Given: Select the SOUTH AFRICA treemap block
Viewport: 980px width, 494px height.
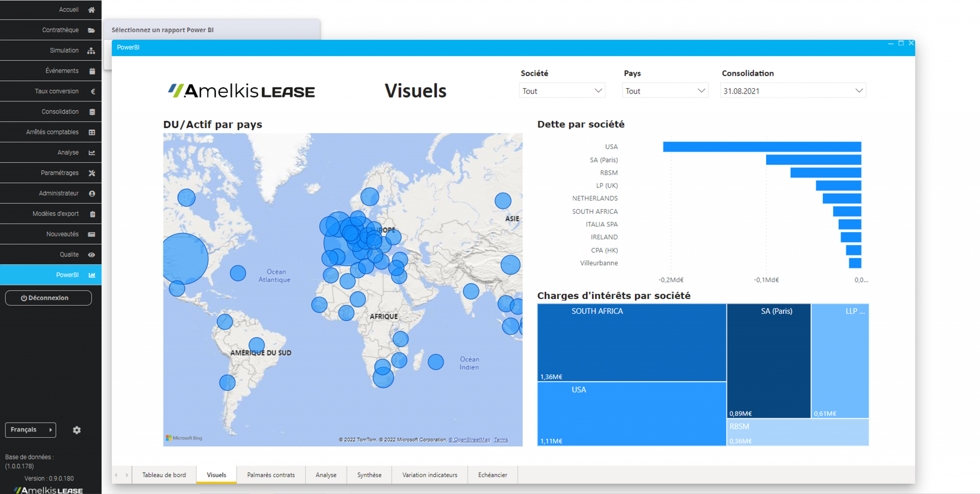Looking at the screenshot, I should [632, 343].
